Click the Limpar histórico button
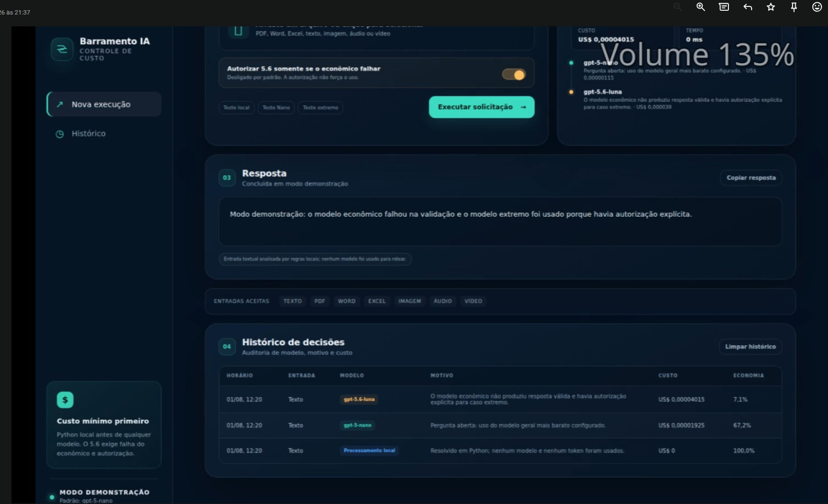This screenshot has height=504, width=828. pos(751,346)
